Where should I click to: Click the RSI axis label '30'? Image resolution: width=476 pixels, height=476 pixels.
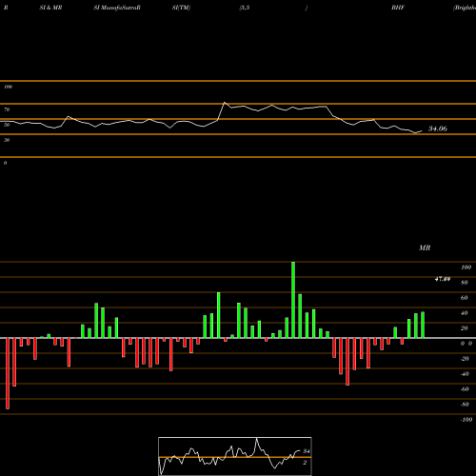click(x=7, y=140)
